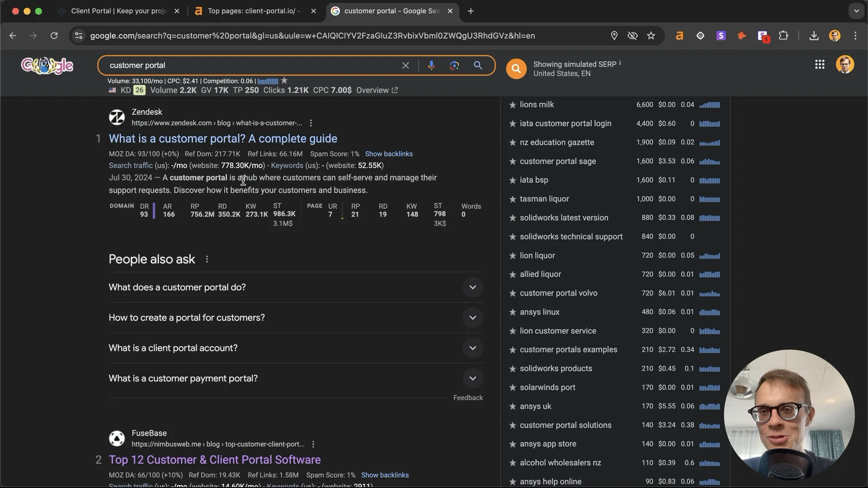Click the address bar URL

coord(312,36)
